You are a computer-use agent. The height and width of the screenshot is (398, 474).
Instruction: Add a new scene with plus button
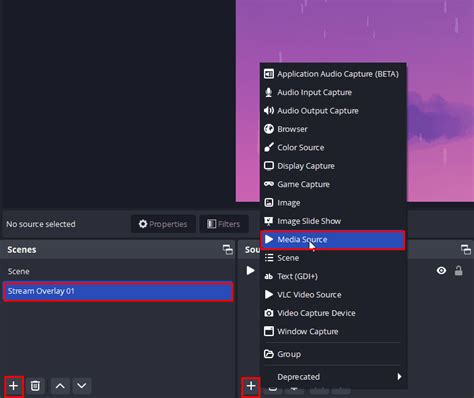pos(14,386)
